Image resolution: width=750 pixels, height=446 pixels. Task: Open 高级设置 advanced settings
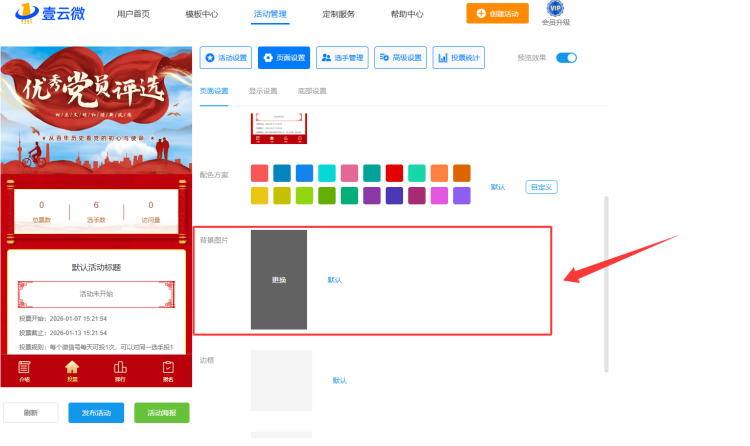(401, 58)
